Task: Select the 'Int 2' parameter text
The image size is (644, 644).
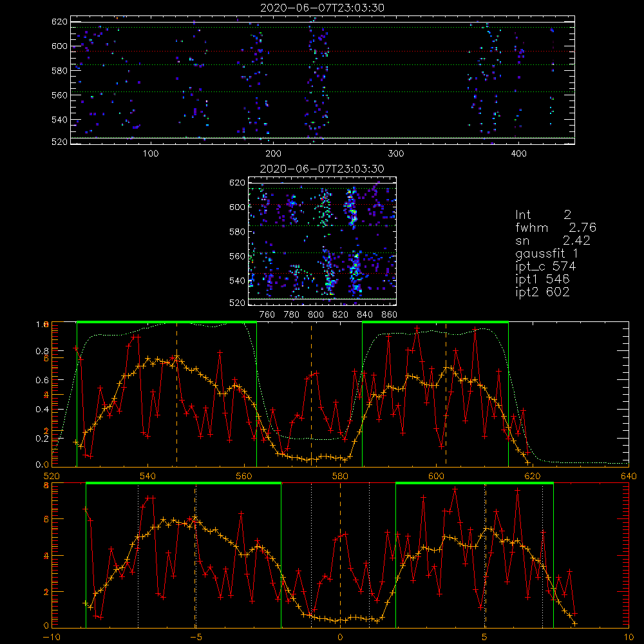Action: click(543, 215)
